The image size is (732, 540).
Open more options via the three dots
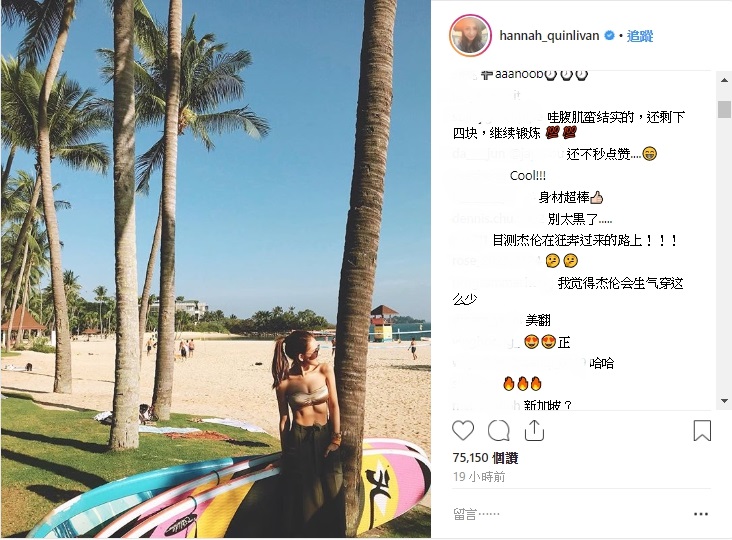[701, 514]
